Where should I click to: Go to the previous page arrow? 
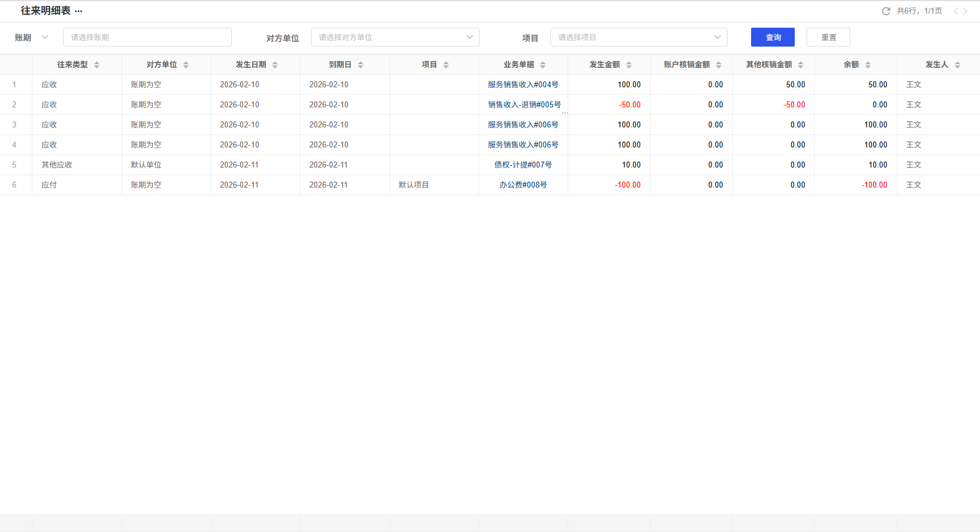point(955,11)
